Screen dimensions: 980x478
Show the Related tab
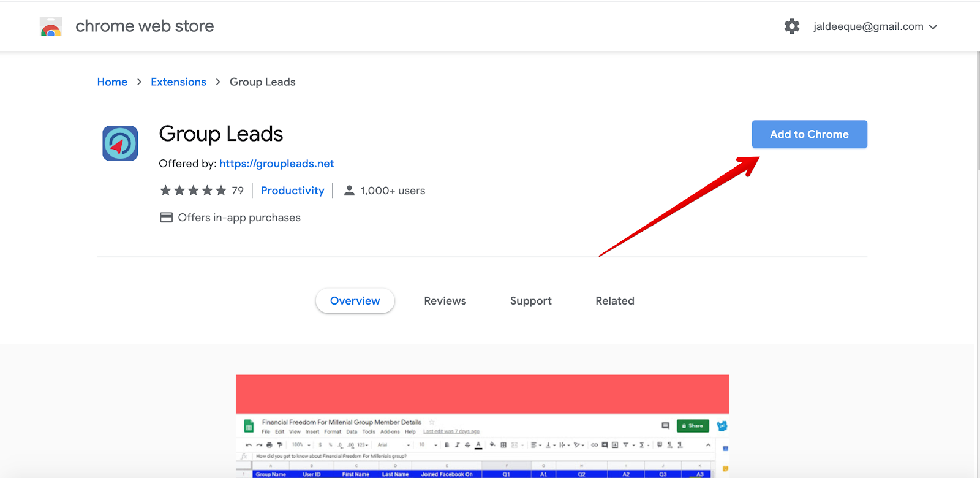(615, 301)
